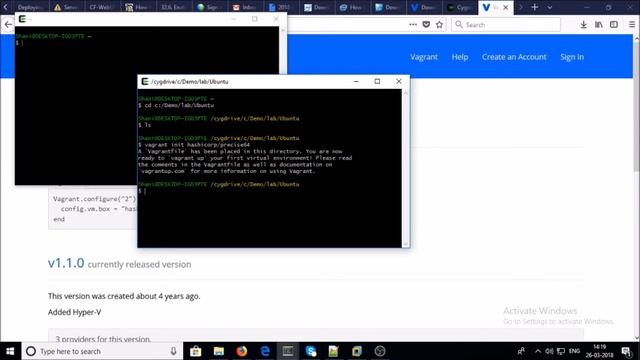Open Firefox from the taskbar
Image resolution: width=640 pixels, height=360 pixels.
242,351
